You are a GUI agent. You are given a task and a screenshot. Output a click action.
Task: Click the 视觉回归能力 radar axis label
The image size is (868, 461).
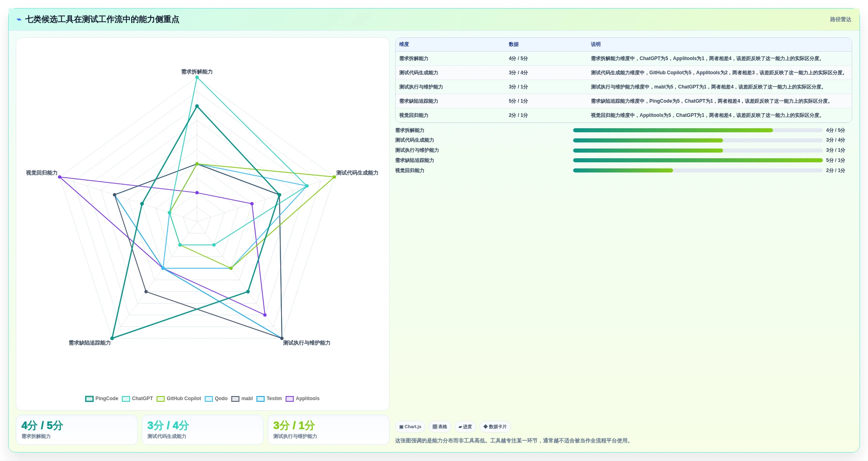coord(42,173)
